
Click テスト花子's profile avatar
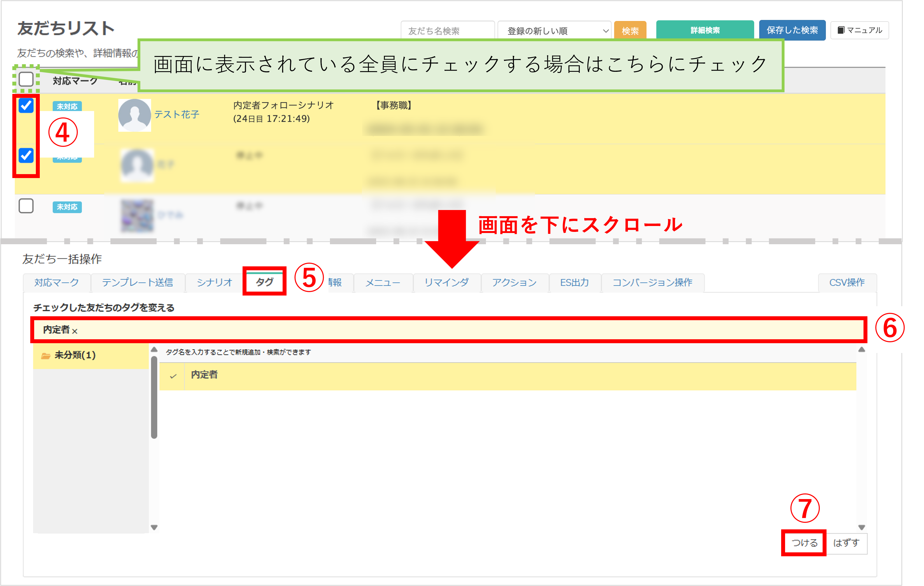tap(134, 115)
